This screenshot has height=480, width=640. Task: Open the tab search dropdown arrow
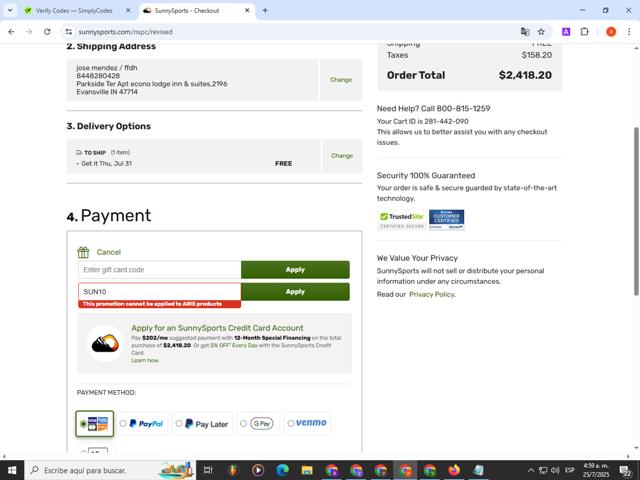(10, 11)
